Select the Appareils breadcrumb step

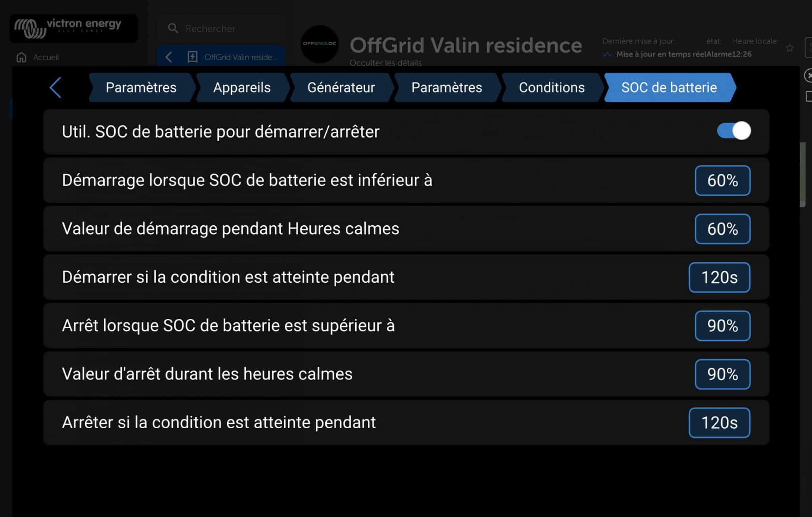point(241,87)
